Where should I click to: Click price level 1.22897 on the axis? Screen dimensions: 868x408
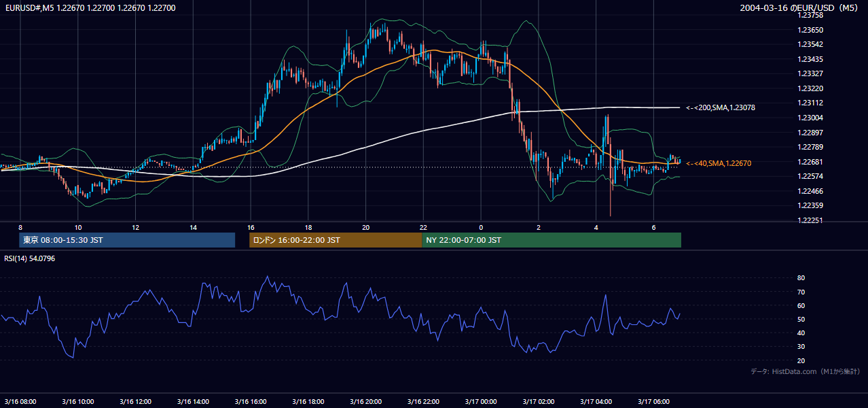coord(810,132)
